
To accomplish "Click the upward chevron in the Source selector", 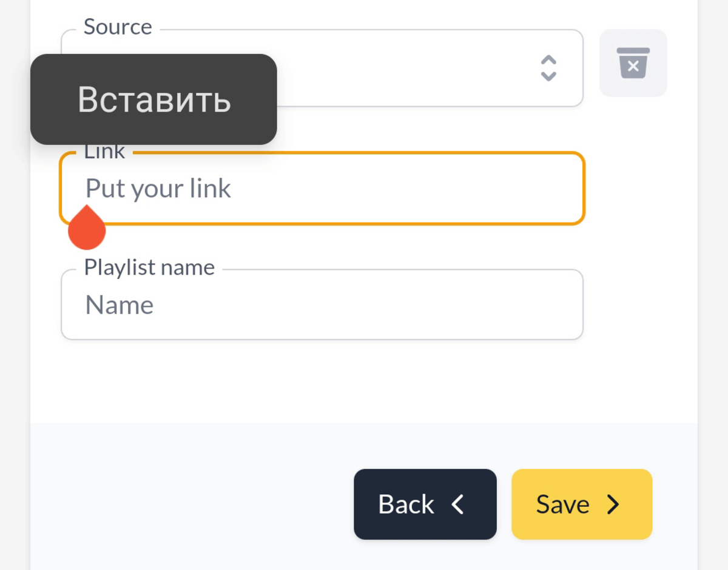I will [x=548, y=59].
